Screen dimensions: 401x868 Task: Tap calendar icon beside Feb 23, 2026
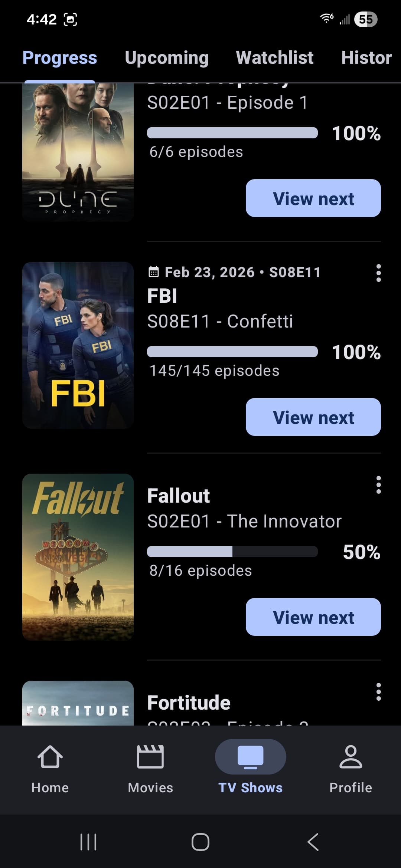pyautogui.click(x=154, y=272)
